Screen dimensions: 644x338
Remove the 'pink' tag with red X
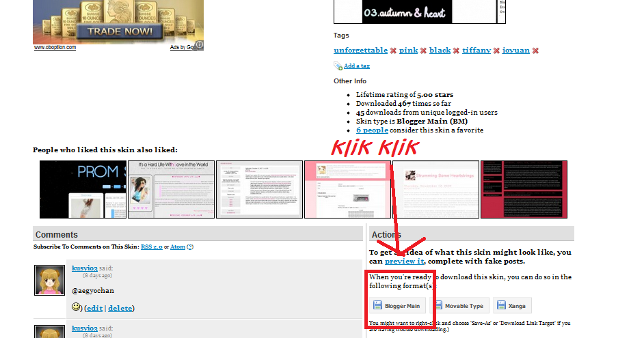pos(423,51)
